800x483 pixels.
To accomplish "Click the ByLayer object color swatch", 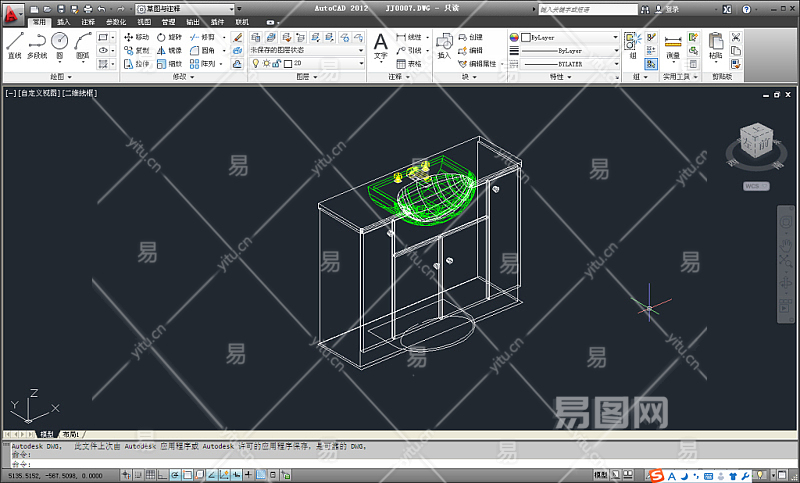I will click(526, 37).
